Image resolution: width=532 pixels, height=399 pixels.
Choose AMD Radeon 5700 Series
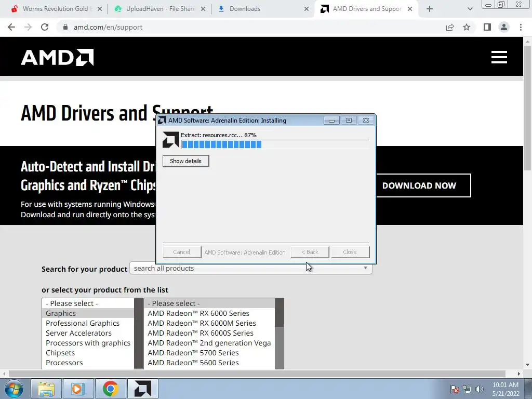tap(209, 353)
